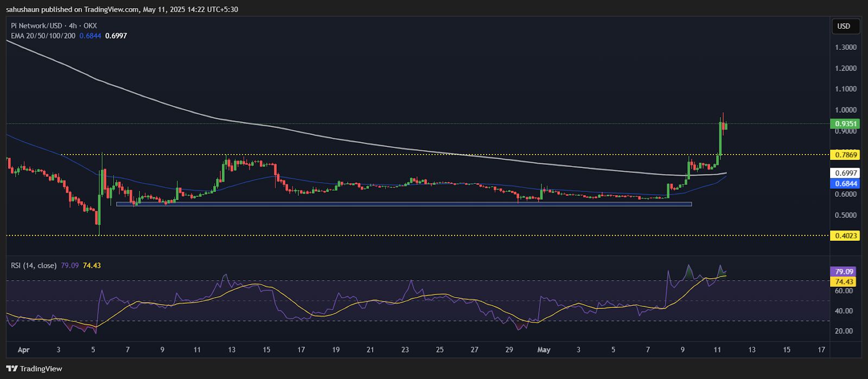
Task: Click the 'Apr' label on time axis
Action: coord(23,350)
